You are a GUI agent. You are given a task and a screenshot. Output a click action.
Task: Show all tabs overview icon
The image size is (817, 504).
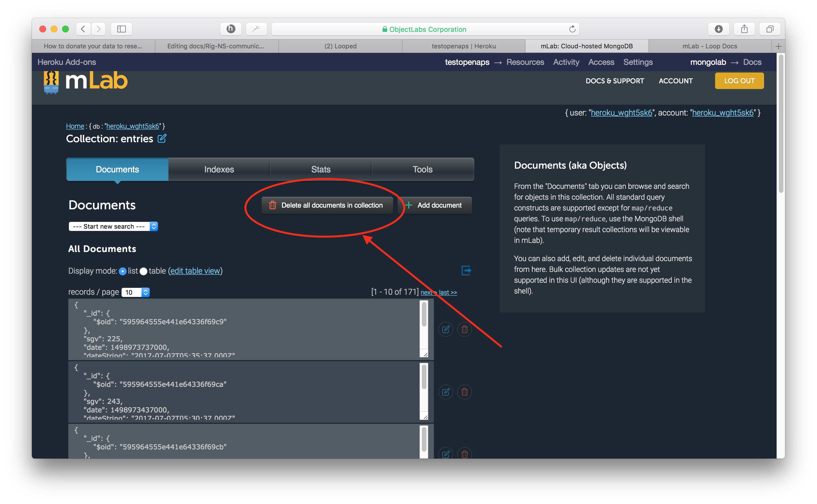pos(770,29)
